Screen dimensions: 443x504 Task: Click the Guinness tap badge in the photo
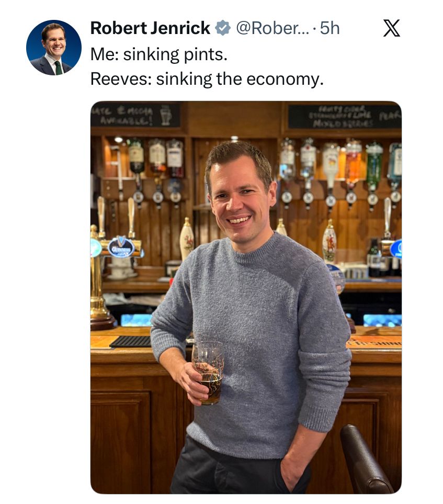coord(121,248)
